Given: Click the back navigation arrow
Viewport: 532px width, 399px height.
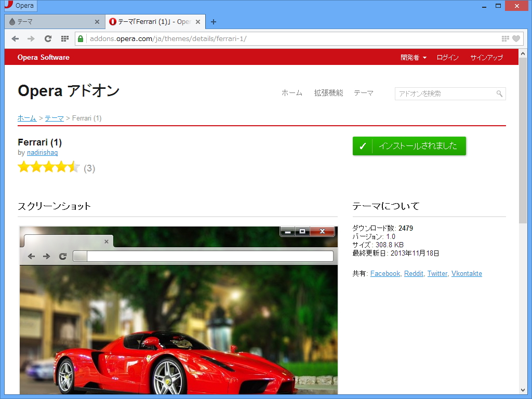Looking at the screenshot, I should click(x=15, y=38).
